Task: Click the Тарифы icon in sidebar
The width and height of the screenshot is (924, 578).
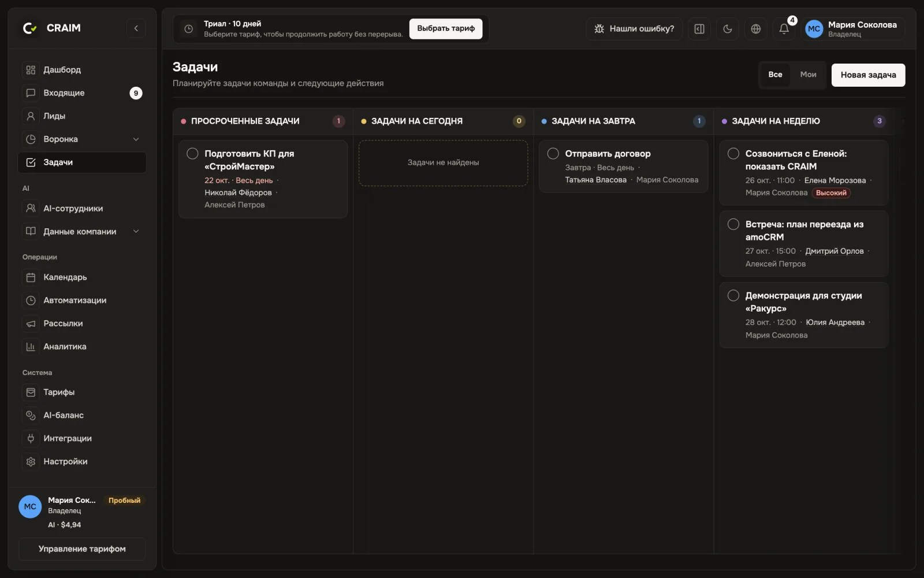Action: pyautogui.click(x=31, y=392)
